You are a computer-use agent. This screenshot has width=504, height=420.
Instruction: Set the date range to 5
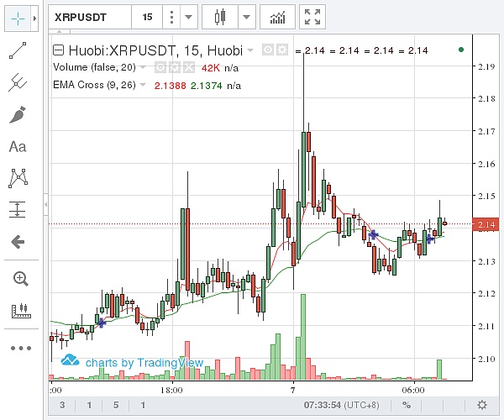tap(116, 405)
